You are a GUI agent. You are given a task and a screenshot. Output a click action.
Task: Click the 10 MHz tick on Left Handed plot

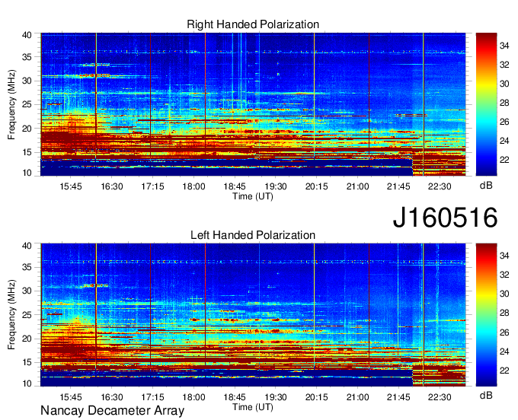tap(27, 383)
